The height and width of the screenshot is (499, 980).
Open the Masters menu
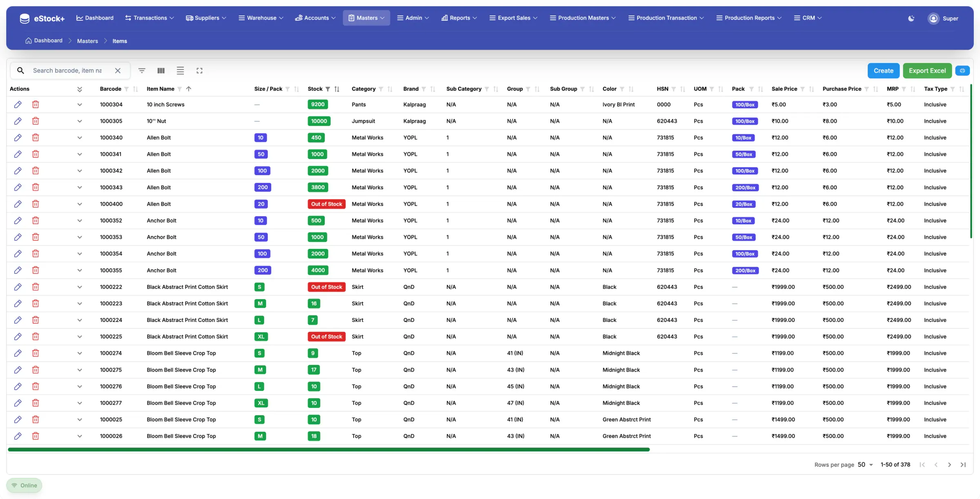pyautogui.click(x=366, y=18)
